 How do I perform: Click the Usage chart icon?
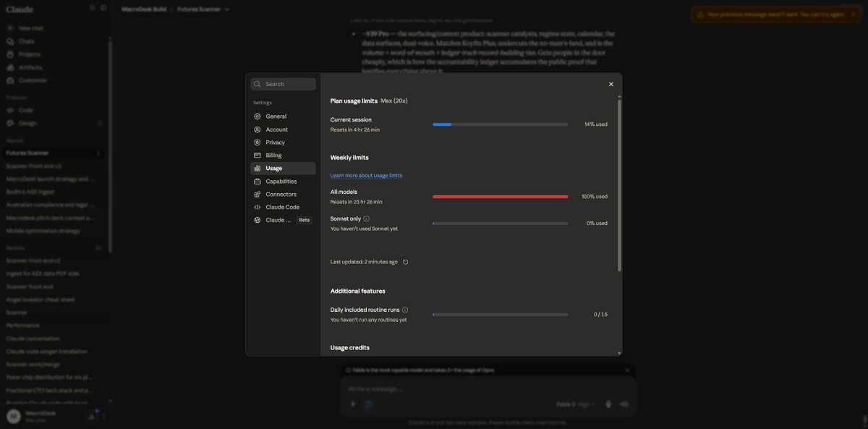click(258, 169)
